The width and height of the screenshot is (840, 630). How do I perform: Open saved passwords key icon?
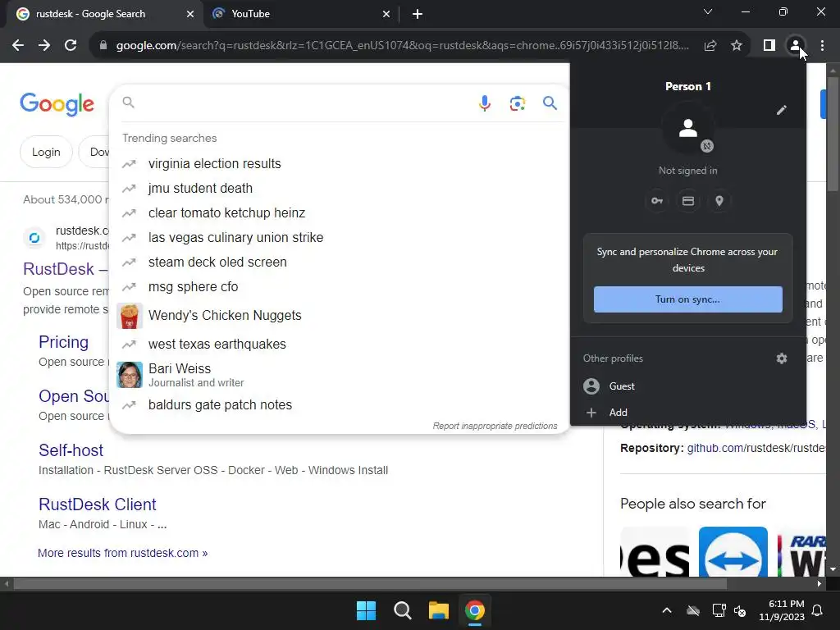[x=657, y=201]
